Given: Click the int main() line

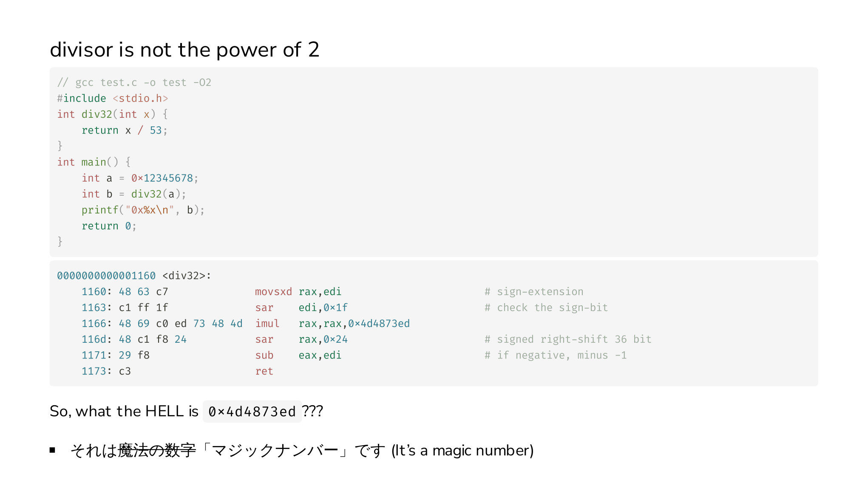Looking at the screenshot, I should click(x=94, y=162).
